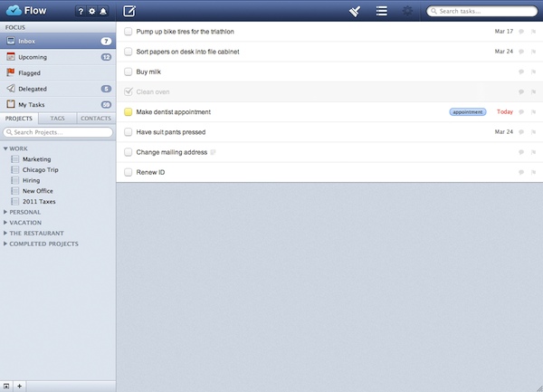This screenshot has width=543, height=392.
Task: Flag the Renew ID task
Action: pyautogui.click(x=533, y=172)
